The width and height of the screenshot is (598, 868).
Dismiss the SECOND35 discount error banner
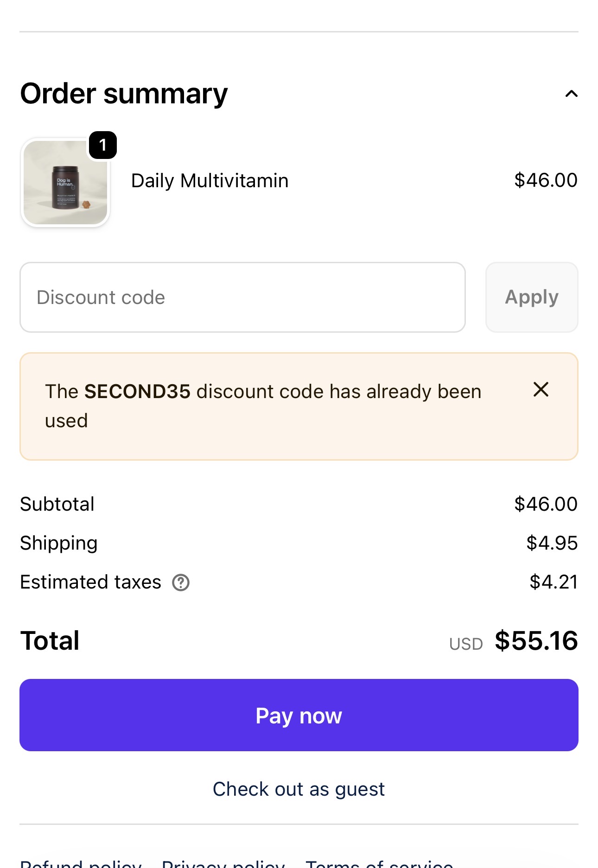[541, 390]
